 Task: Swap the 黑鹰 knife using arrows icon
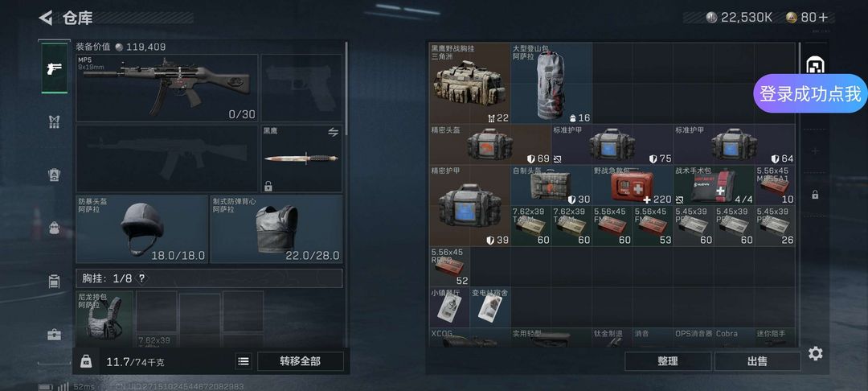point(333,132)
